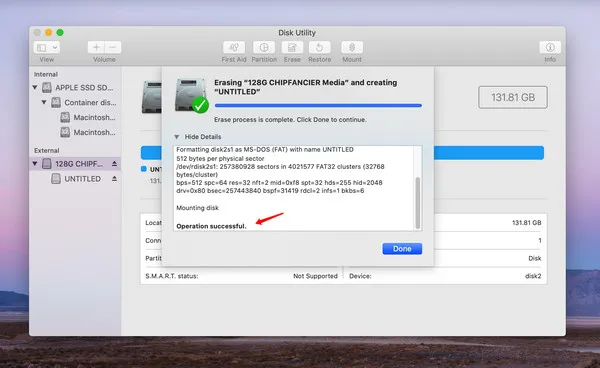
Task: Click the Restore toolbar icon
Action: (320, 47)
